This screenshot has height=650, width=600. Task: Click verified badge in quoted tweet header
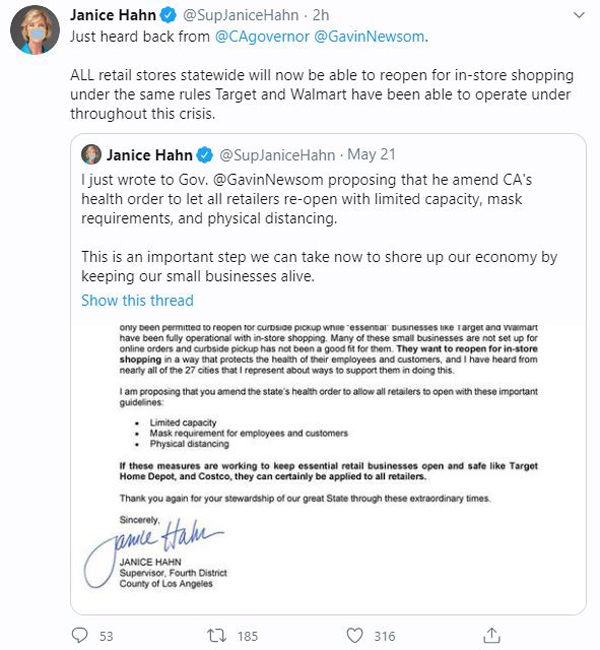(204, 155)
